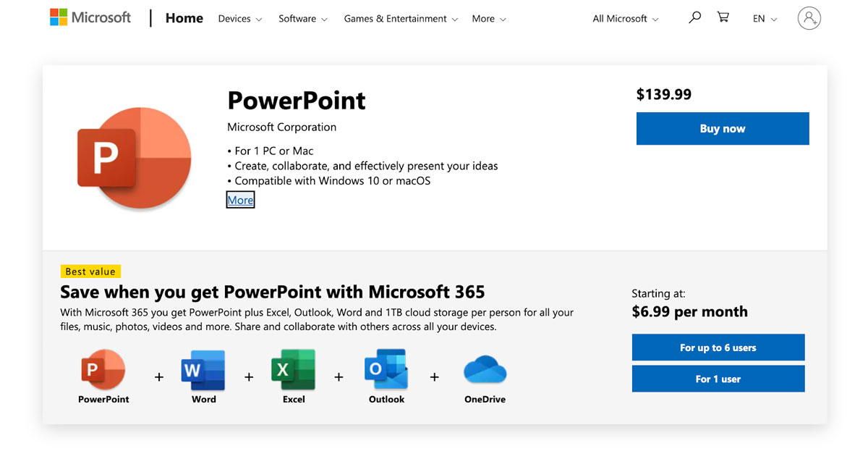Expand the Software dropdown menu

302,19
